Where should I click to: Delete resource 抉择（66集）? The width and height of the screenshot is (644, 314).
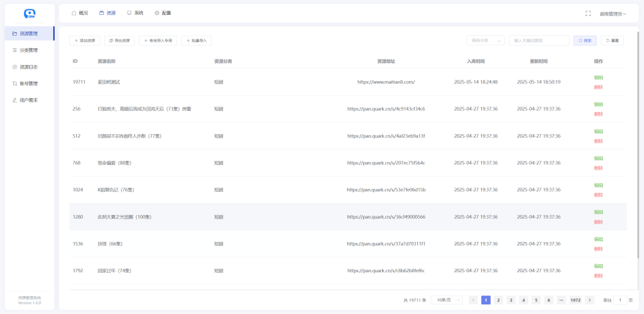pyautogui.click(x=598, y=248)
